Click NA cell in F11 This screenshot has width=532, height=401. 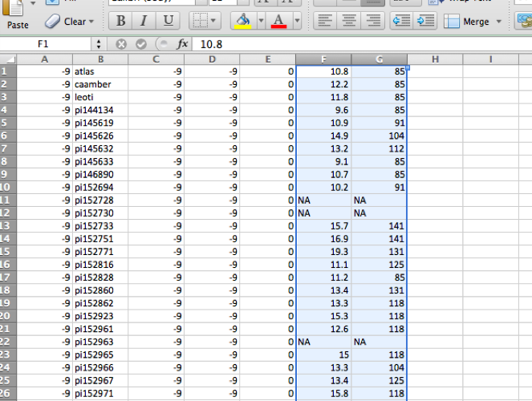point(323,200)
